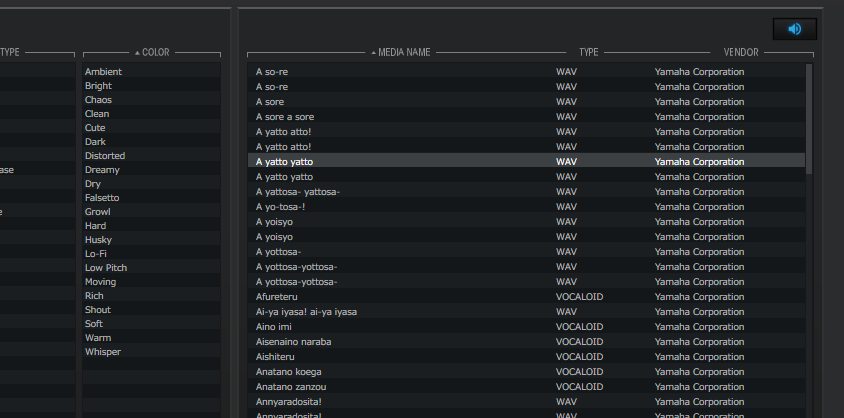Choose the Distorted color filter
844x418 pixels.
point(152,155)
